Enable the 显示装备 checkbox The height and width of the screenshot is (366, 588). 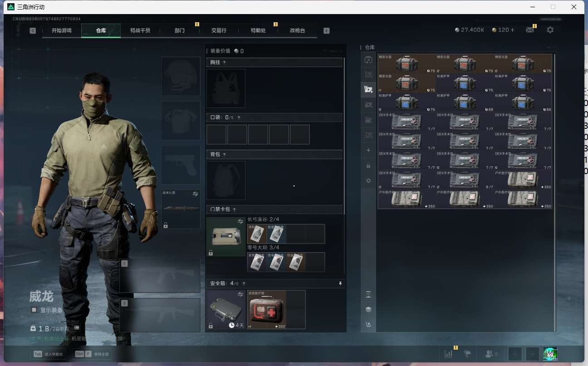34,310
